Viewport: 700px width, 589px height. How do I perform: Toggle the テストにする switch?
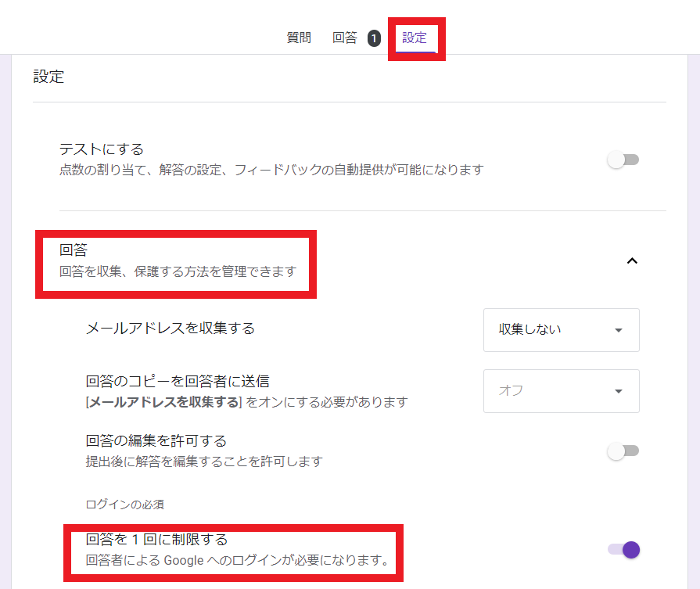(623, 160)
